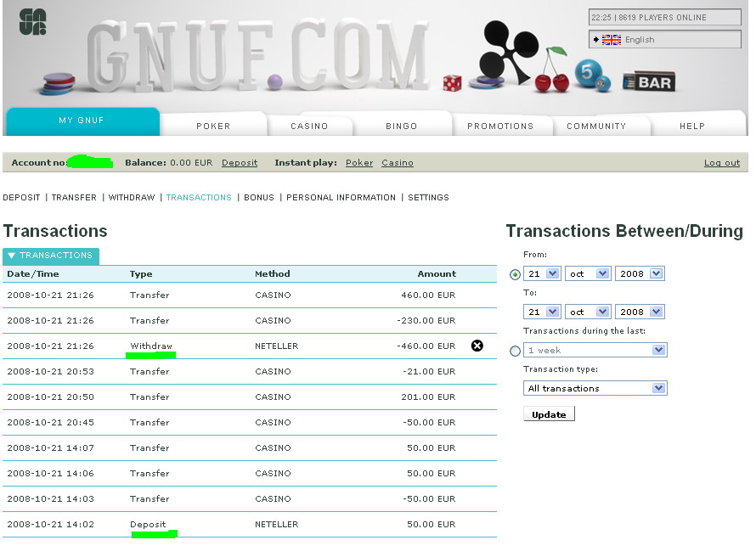Click the Gnuf logo icon in the header
The height and width of the screenshot is (557, 756).
[x=33, y=22]
